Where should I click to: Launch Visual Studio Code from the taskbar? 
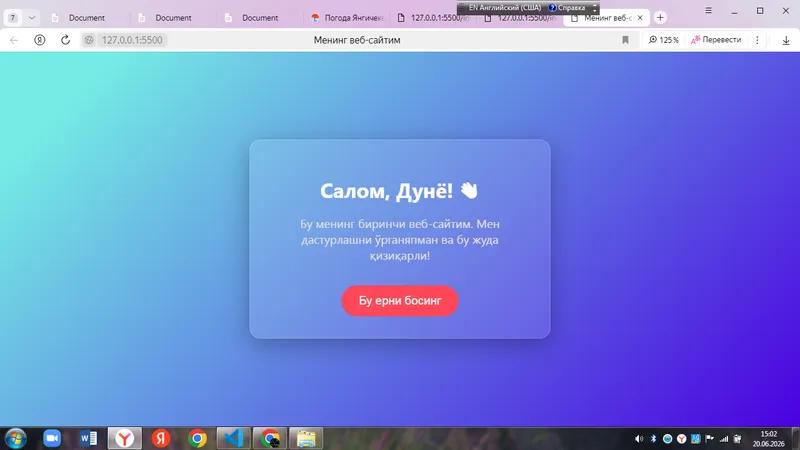point(233,438)
